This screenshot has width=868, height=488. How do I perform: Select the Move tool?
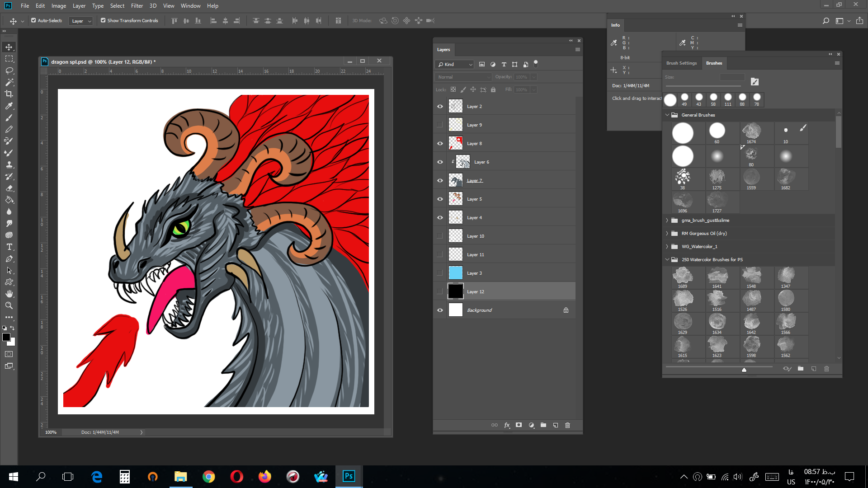(9, 47)
